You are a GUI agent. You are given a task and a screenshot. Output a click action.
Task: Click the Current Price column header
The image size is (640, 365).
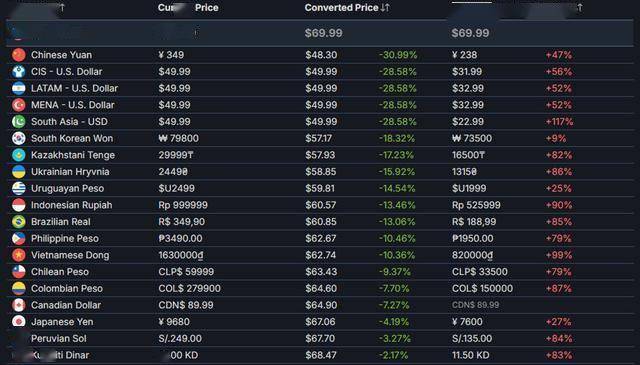click(188, 7)
